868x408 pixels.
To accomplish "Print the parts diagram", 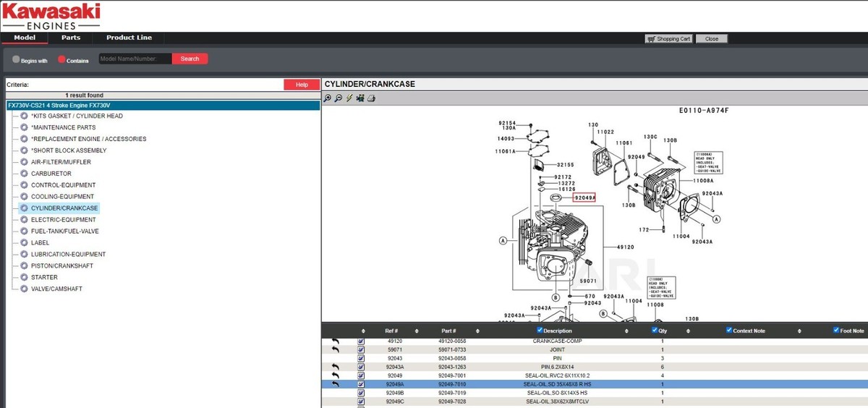I will 371,98.
